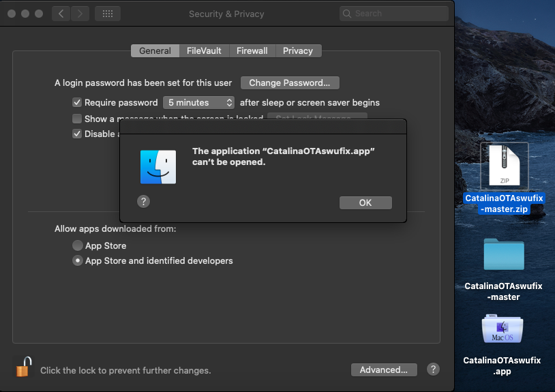Open the 5 minutes delay dropdown

point(198,102)
